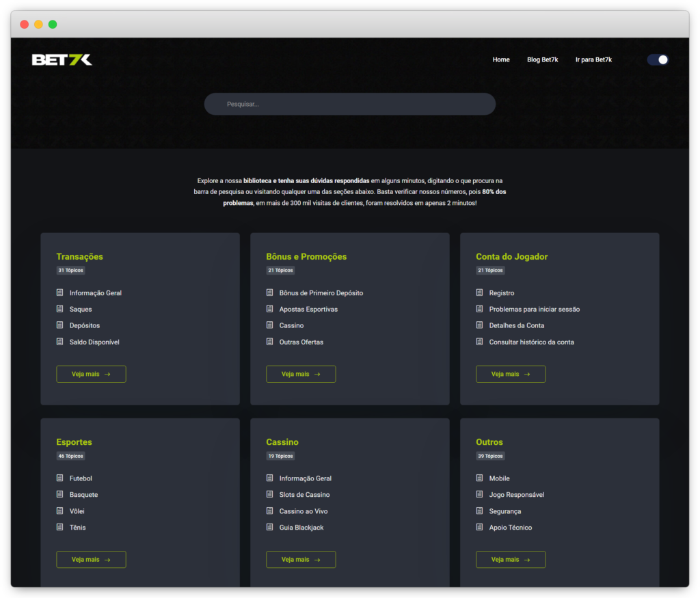
Task: Click the Bet7k logo
Action: [x=60, y=59]
